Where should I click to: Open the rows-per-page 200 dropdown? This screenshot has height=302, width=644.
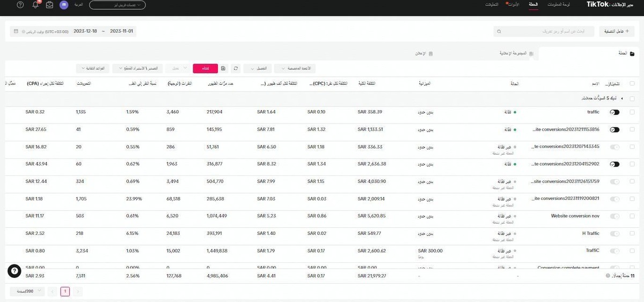click(26, 291)
